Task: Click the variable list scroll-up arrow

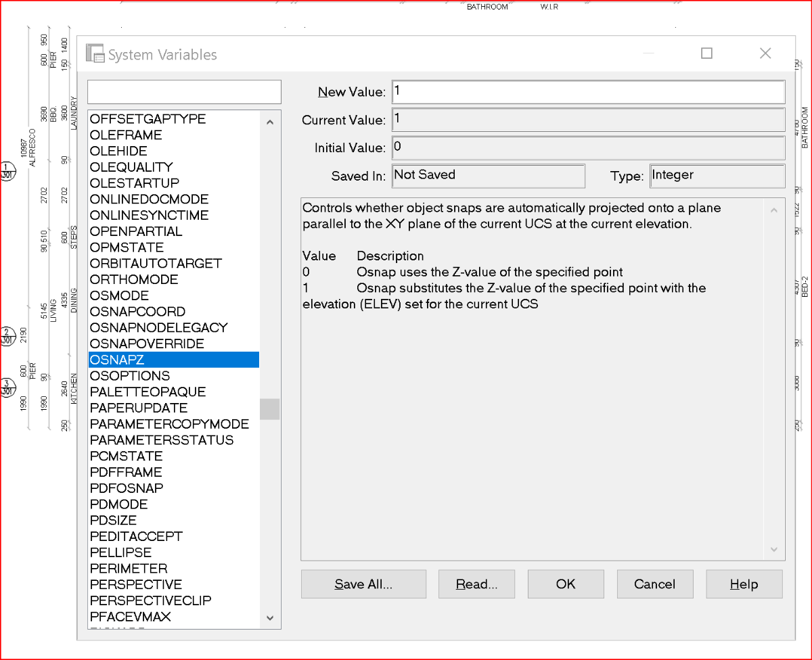Action: [x=270, y=122]
